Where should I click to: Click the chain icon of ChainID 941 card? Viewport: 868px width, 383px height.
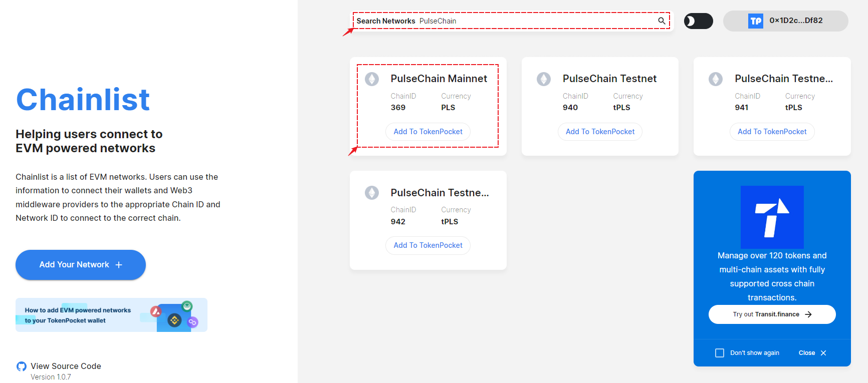(716, 79)
